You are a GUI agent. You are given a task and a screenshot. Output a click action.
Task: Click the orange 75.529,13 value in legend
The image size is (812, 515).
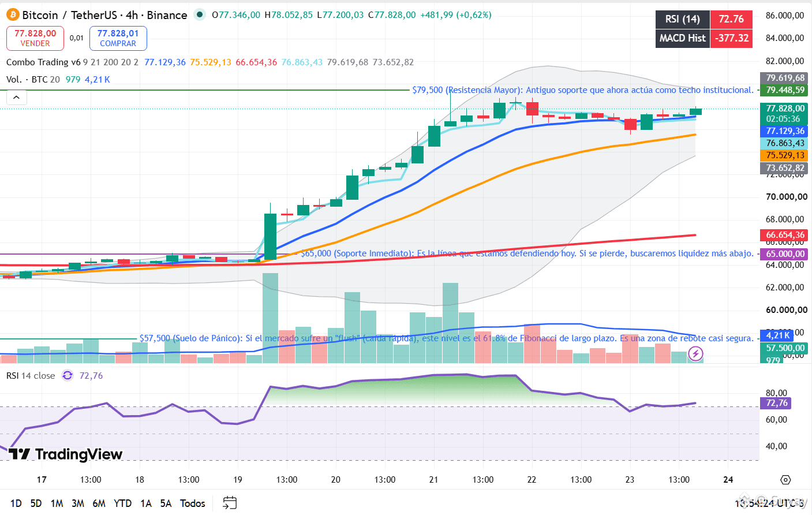tap(211, 62)
